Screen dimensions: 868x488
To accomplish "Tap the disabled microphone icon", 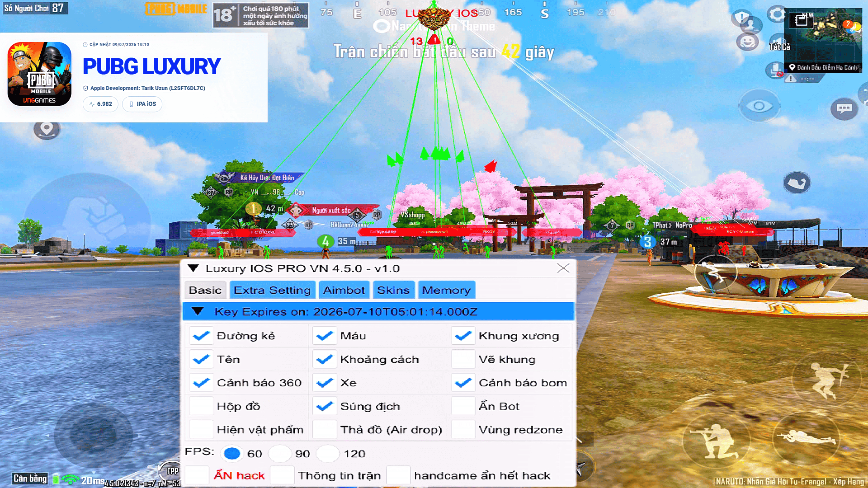I will click(776, 70).
